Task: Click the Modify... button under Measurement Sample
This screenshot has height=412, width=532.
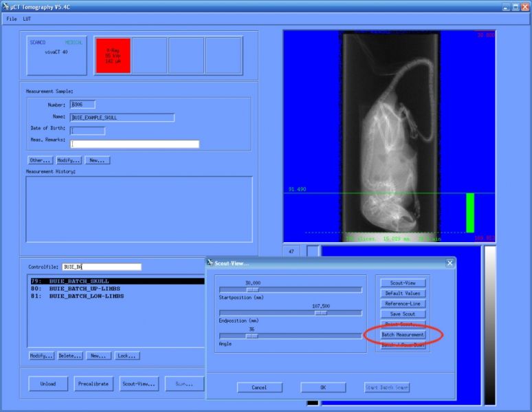Action: (69, 160)
